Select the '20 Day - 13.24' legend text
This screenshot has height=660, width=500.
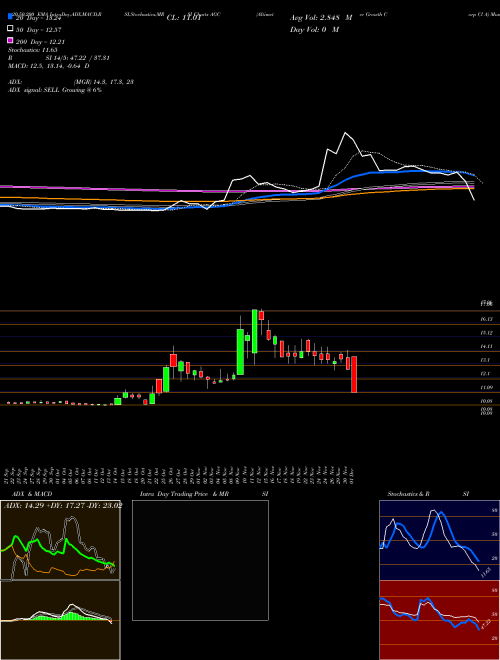pyautogui.click(x=39, y=18)
